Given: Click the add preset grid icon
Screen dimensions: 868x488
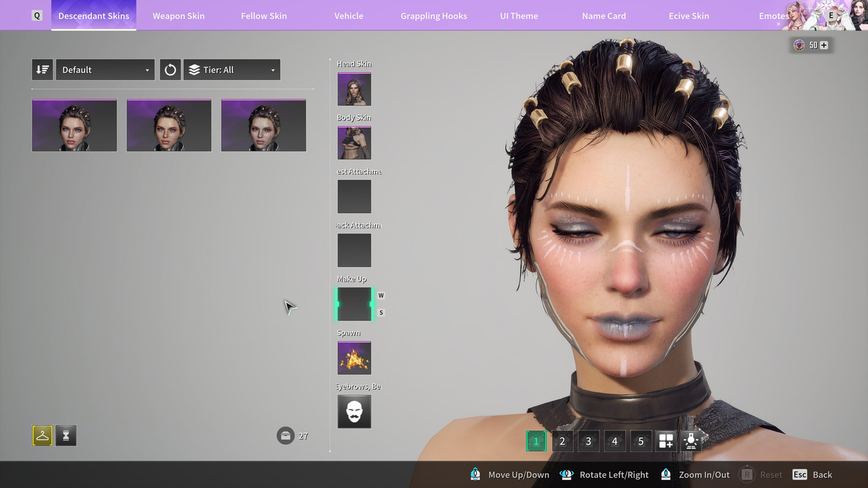Looking at the screenshot, I should pyautogui.click(x=666, y=441).
